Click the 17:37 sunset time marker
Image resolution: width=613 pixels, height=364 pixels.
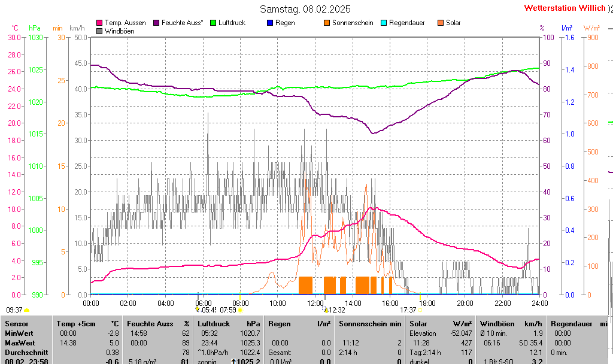[408, 310]
